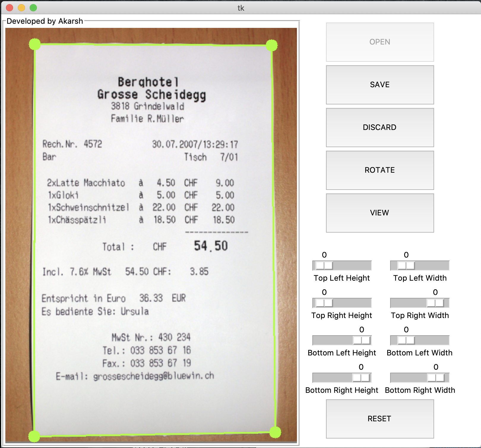The height and width of the screenshot is (448, 481).
Task: Maximize the tk window with the green button
Action: click(x=33, y=8)
